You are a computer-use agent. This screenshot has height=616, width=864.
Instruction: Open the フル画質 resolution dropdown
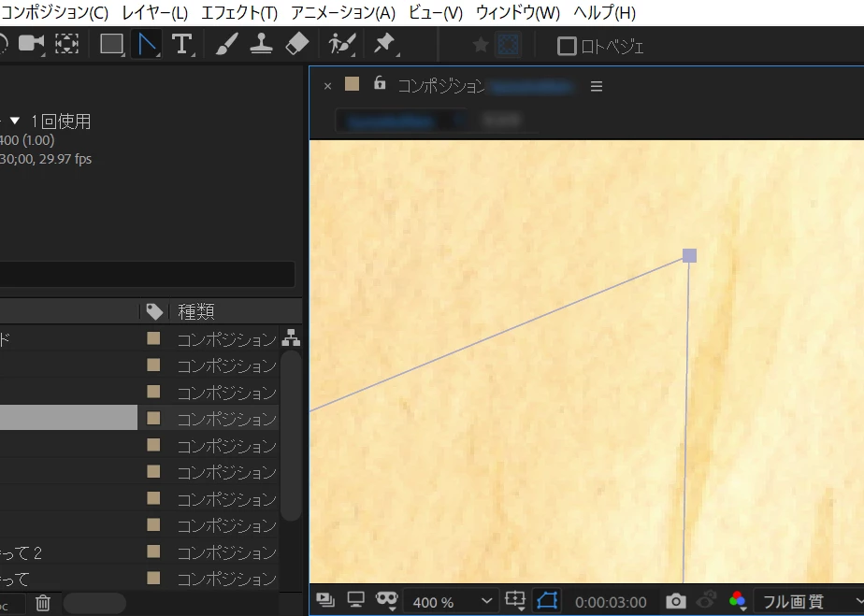coord(810,602)
